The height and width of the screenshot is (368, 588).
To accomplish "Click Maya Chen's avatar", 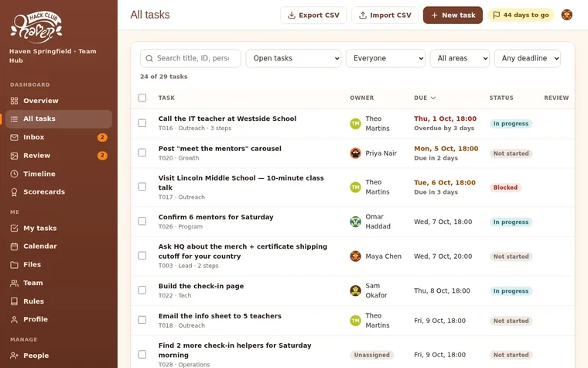I will click(x=355, y=256).
